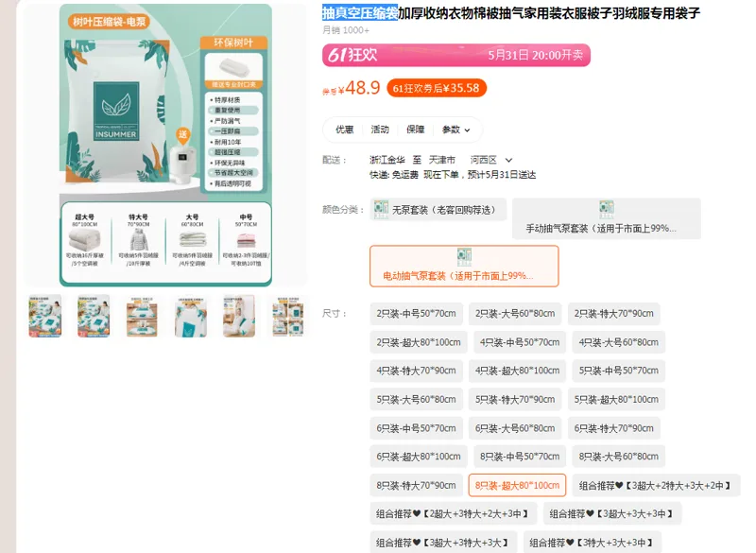Select size 6只装-超大80*100cm
Screen dimensions: 756x553
419,457
